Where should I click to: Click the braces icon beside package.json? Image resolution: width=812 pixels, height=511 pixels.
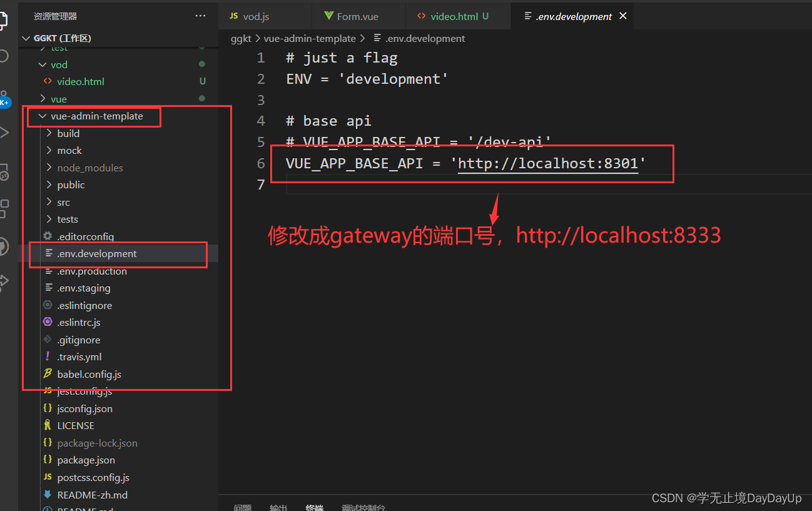pyautogui.click(x=48, y=460)
